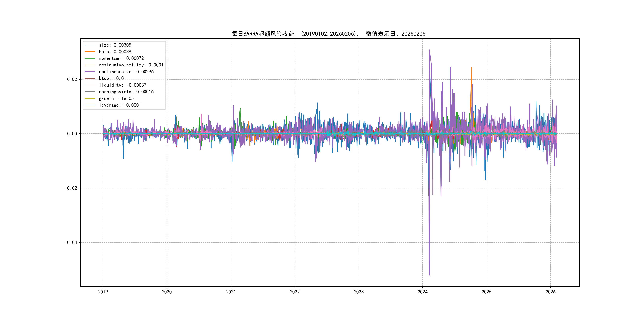
Task: Select the residualvolatility legend label
Action: click(x=131, y=65)
